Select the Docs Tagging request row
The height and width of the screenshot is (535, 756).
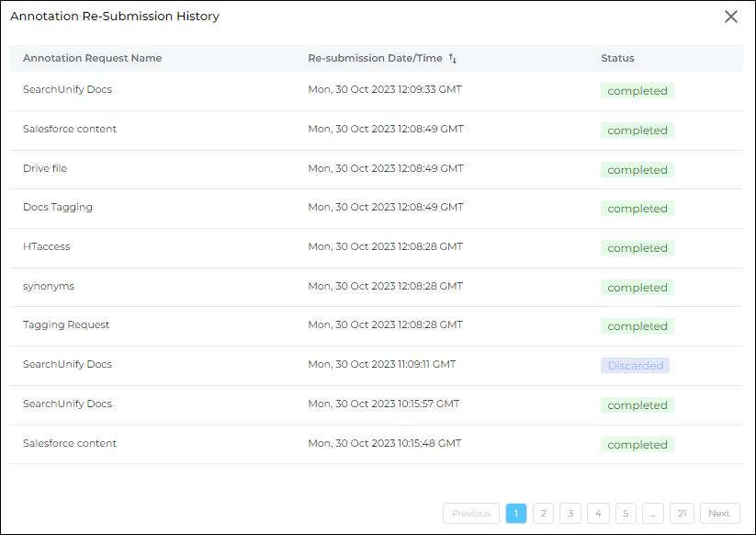58,208
